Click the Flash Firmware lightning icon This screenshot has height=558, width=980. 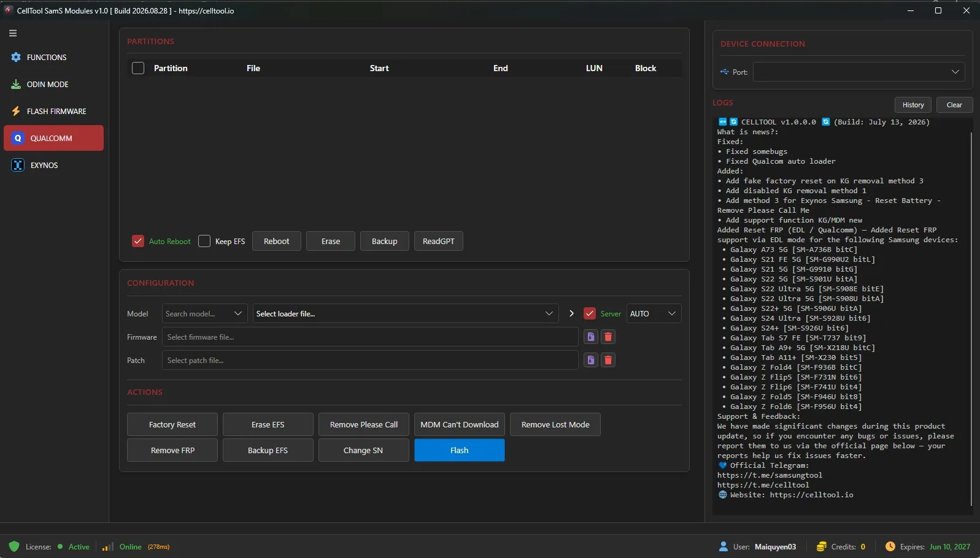pos(16,111)
